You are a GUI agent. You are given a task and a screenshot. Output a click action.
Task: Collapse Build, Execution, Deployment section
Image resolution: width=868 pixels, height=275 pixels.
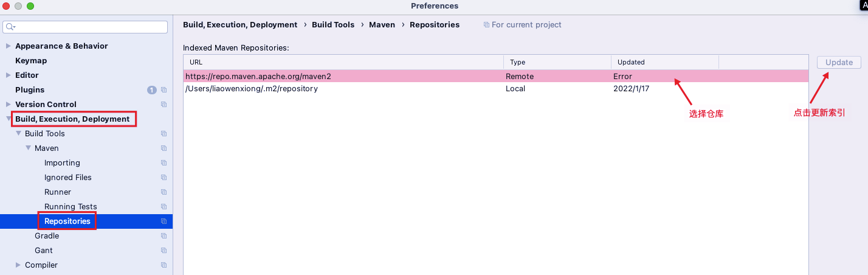[9, 119]
